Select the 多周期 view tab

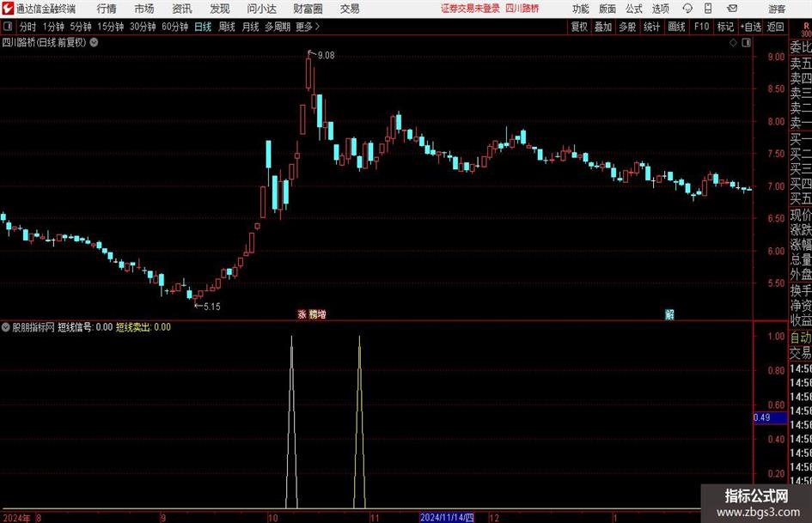[278, 27]
